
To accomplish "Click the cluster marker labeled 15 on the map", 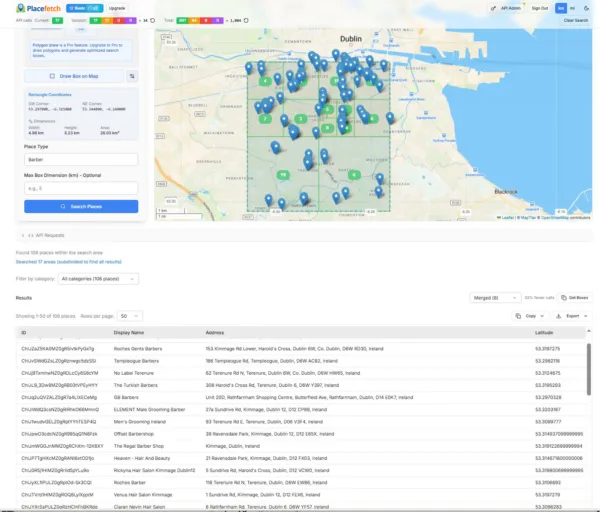I will (284, 174).
